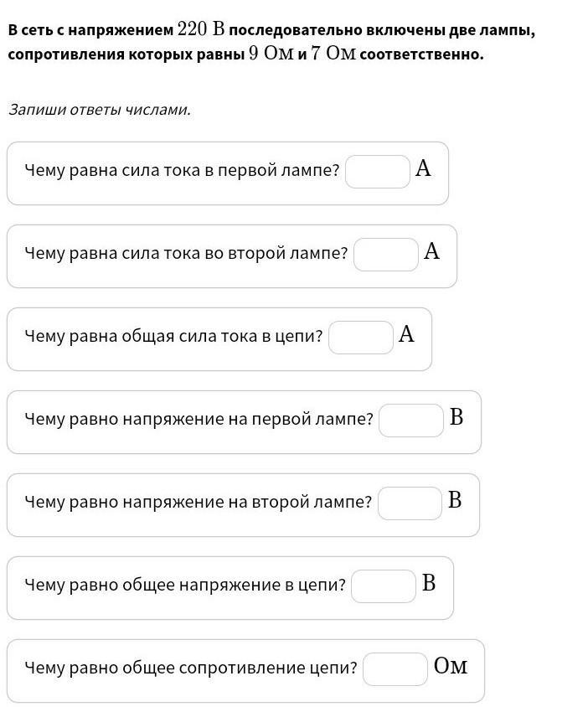The image size is (588, 707).
Task: Click the text 'Чему равна общая сила тока в цепи?'
Action: coord(173,337)
